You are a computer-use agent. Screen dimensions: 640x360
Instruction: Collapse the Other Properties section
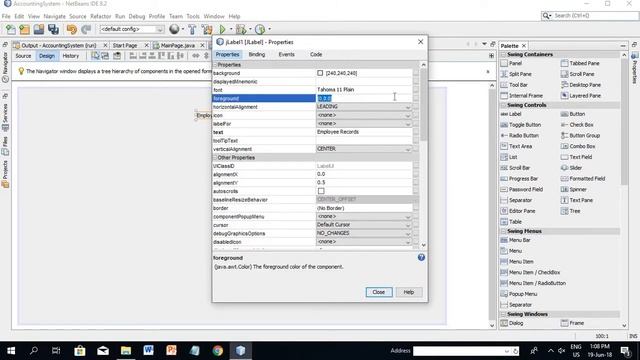coord(215,158)
